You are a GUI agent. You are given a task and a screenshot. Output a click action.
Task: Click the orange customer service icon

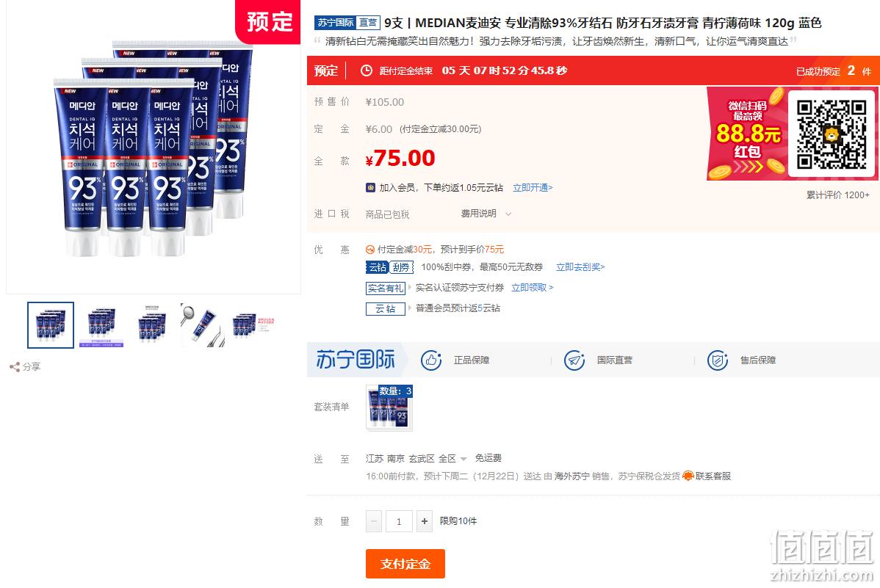pyautogui.click(x=688, y=476)
